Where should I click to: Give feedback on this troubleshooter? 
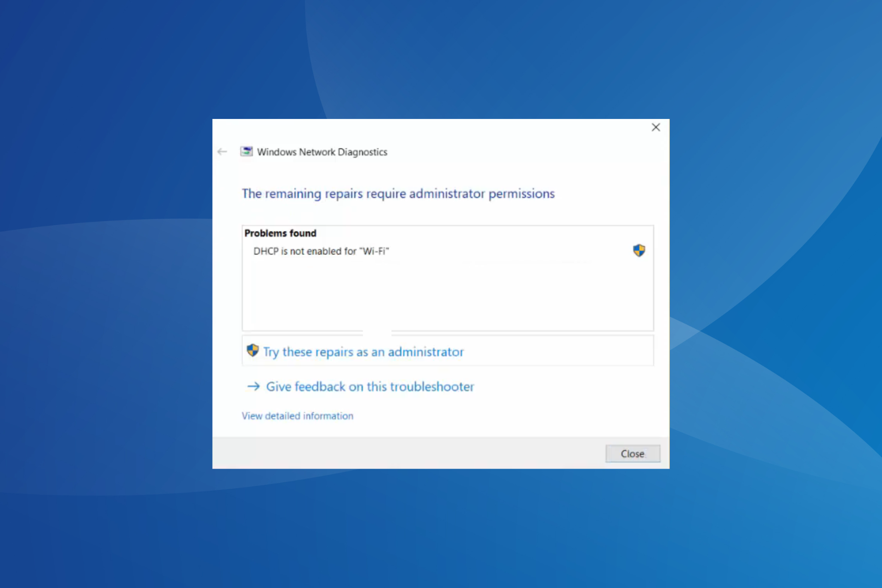pyautogui.click(x=370, y=387)
